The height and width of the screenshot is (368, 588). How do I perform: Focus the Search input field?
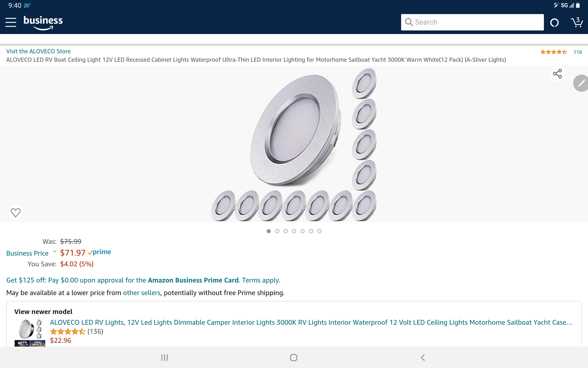472,22
